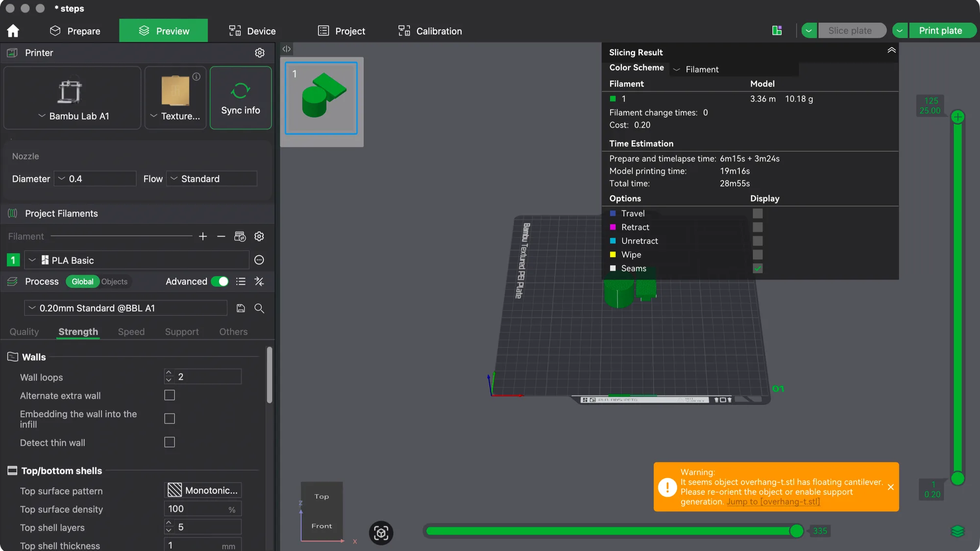
Task: Open the 0.20mm Standard @BBL A1 preset dropdown
Action: click(x=125, y=308)
